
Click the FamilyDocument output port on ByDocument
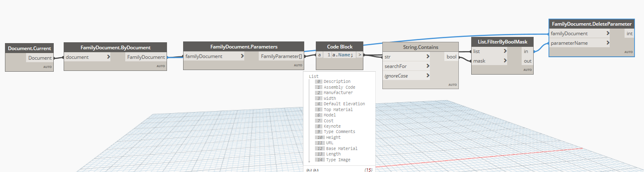point(146,57)
